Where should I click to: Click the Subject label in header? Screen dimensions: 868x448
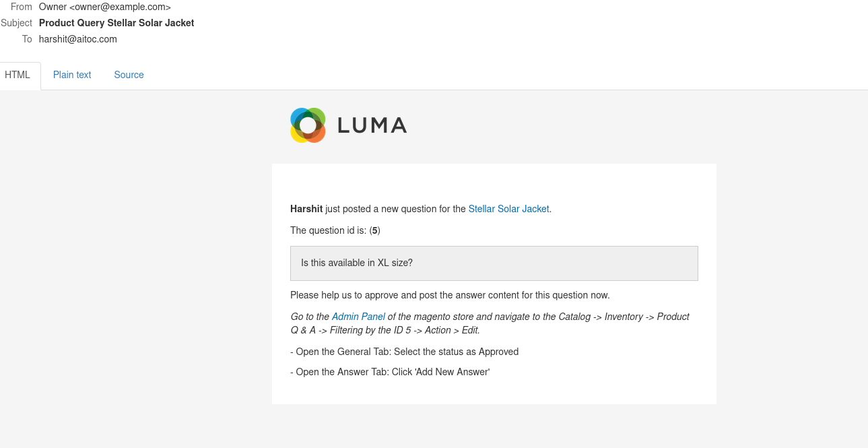(16, 23)
